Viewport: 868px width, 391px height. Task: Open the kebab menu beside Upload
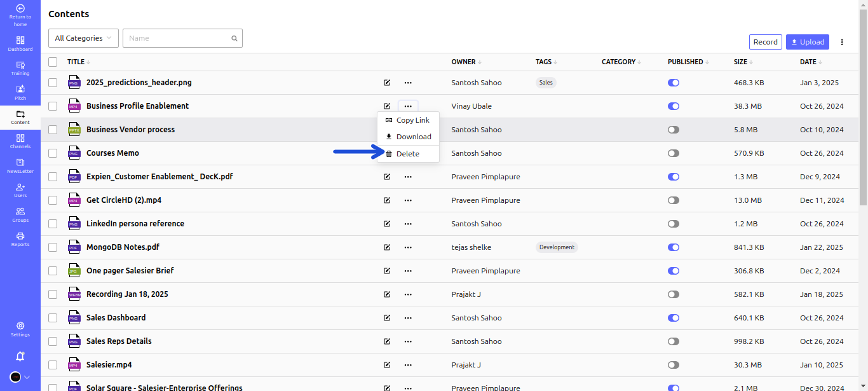(x=842, y=42)
